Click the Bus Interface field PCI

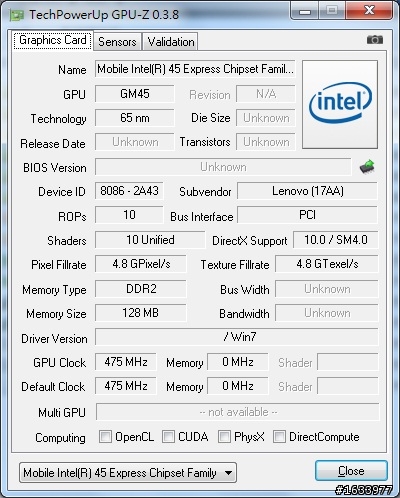[308, 215]
